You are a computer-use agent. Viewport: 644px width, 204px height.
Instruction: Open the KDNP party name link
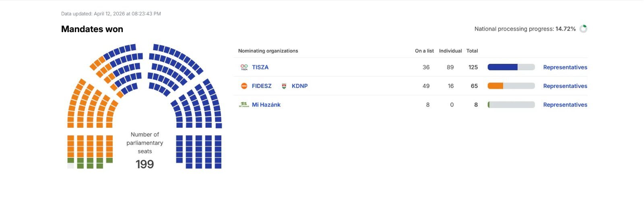299,86
